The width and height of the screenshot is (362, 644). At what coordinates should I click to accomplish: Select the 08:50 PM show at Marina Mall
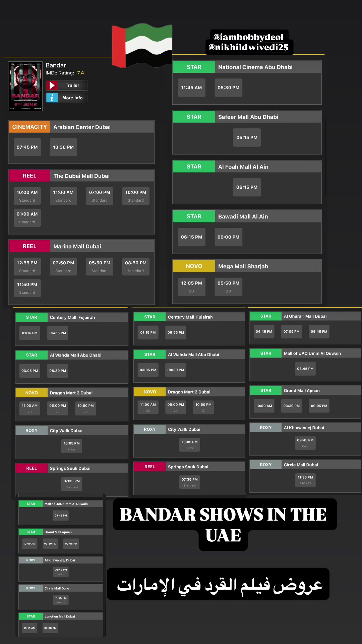136,266
